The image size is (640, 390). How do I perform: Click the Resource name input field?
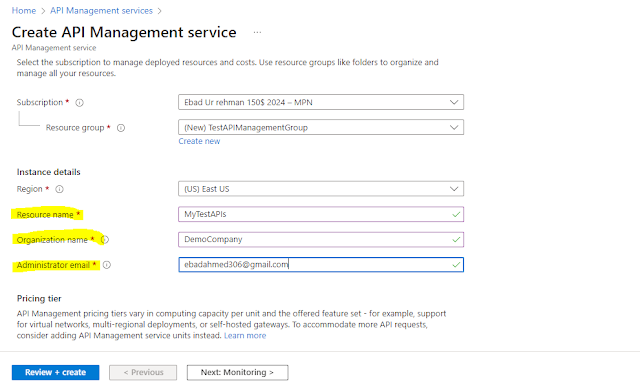tap(321, 214)
